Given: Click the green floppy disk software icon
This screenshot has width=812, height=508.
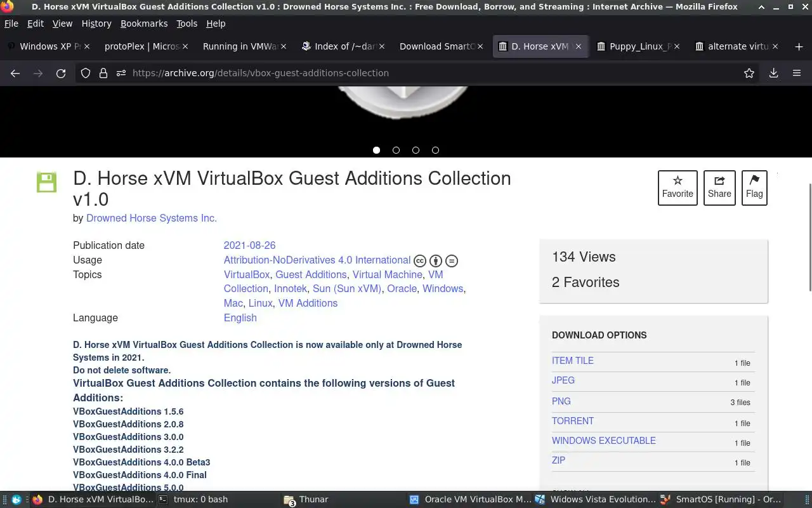Looking at the screenshot, I should click(x=46, y=182).
